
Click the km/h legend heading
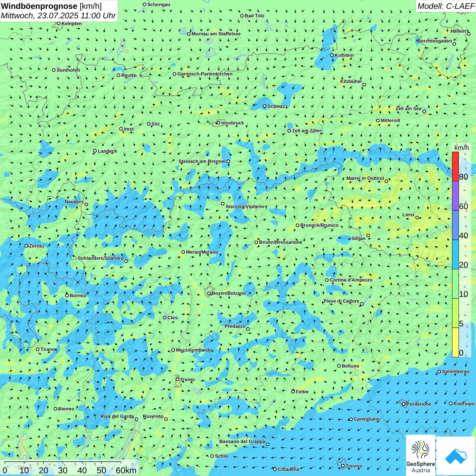point(461,147)
